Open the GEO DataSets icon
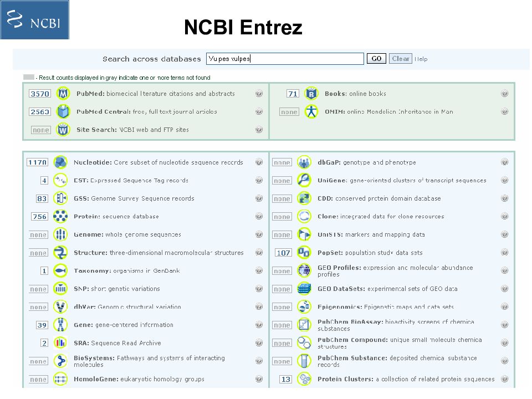This screenshot has height=399, width=532. 304,288
